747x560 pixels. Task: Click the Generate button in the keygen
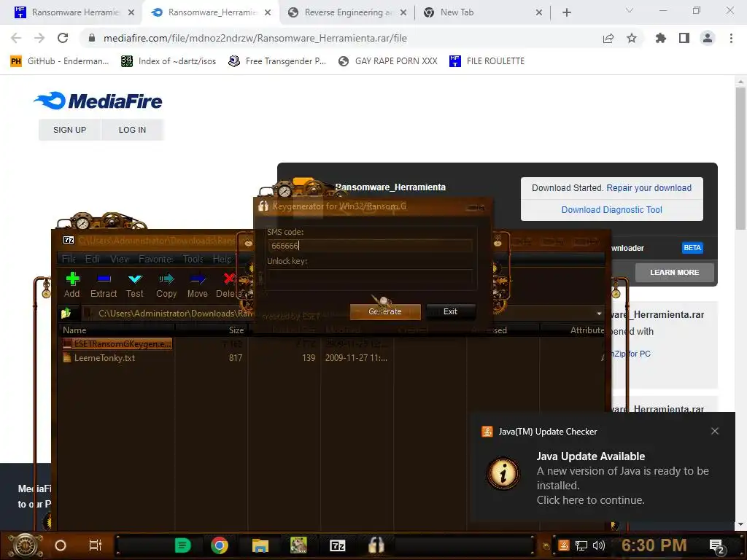385,311
